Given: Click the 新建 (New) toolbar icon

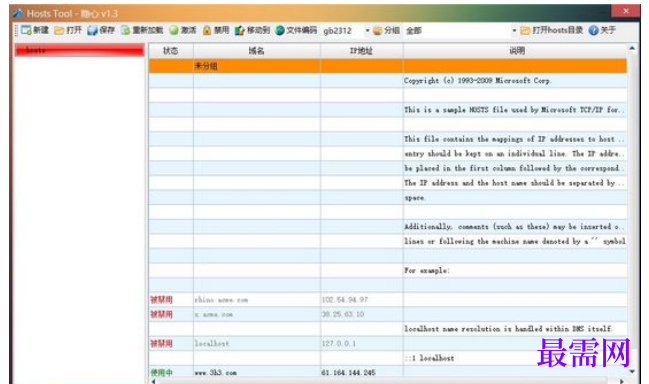Looking at the screenshot, I should pyautogui.click(x=26, y=30).
